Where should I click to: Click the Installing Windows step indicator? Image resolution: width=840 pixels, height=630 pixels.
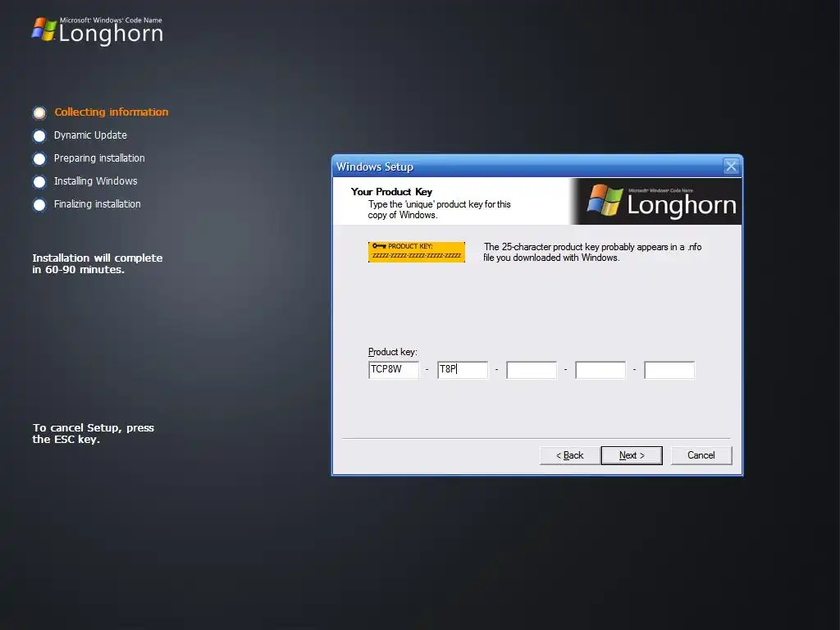pos(39,182)
